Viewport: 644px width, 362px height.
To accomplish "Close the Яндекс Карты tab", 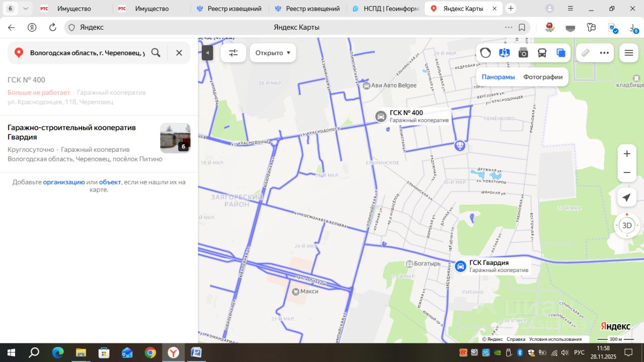I will 495,9.
